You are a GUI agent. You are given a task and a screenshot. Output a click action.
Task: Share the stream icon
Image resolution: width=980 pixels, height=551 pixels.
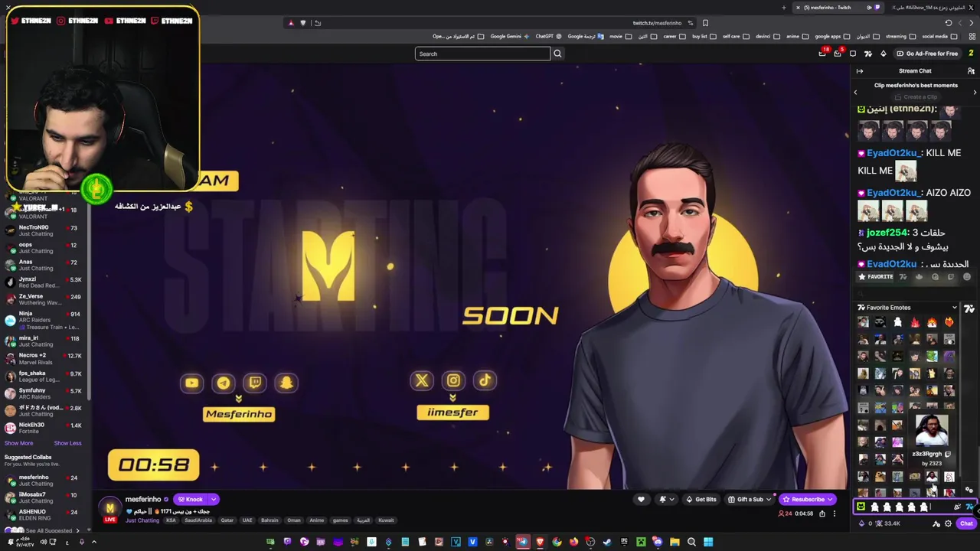pos(822,514)
